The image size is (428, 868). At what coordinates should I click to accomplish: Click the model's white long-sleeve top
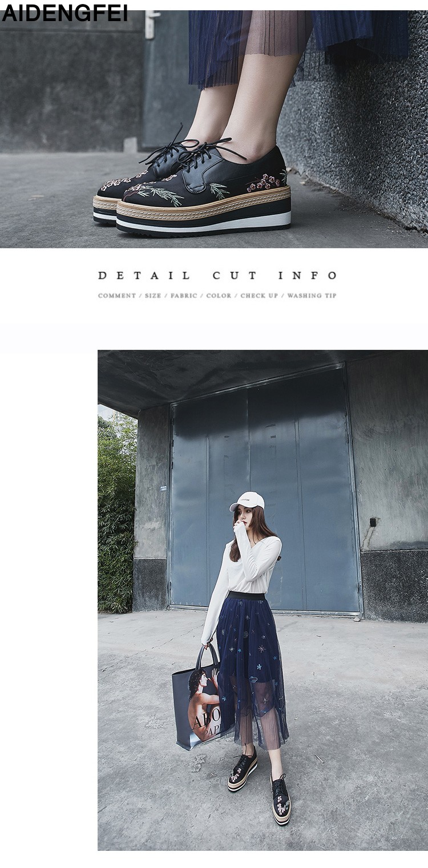point(244,579)
